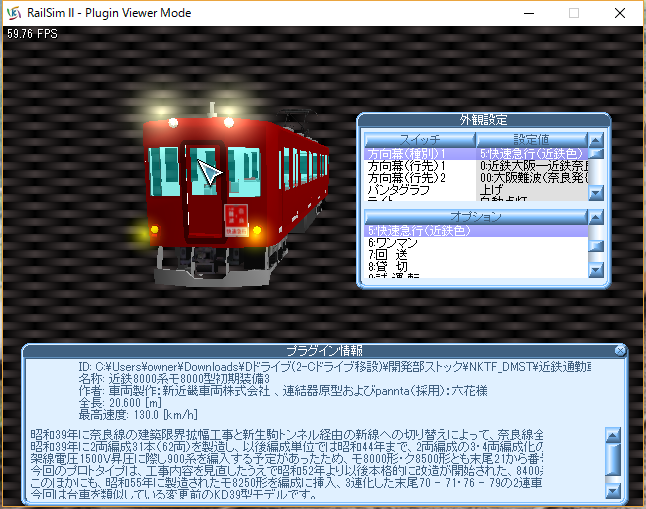Close the RailSim II window
646x509 pixels.
click(620, 13)
